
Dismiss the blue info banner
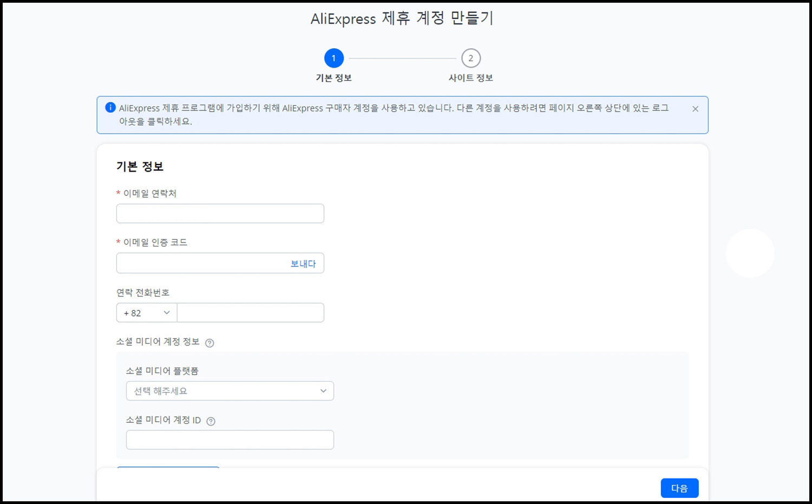click(x=695, y=109)
